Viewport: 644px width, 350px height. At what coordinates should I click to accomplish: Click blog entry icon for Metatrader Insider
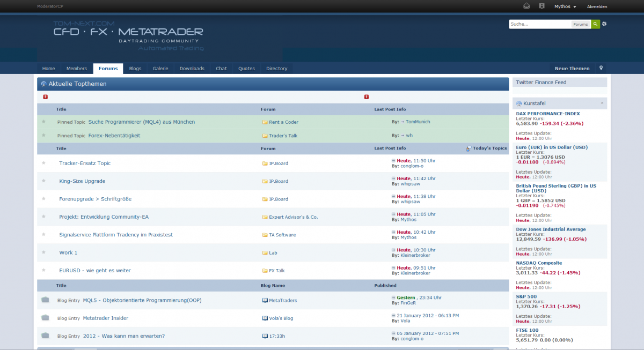(45, 318)
